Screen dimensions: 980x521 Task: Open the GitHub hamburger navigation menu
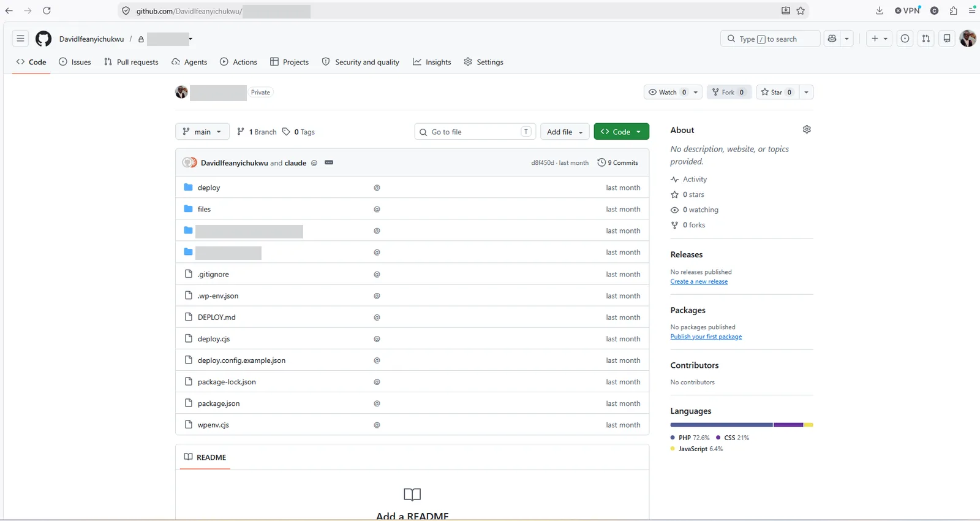[20, 39]
